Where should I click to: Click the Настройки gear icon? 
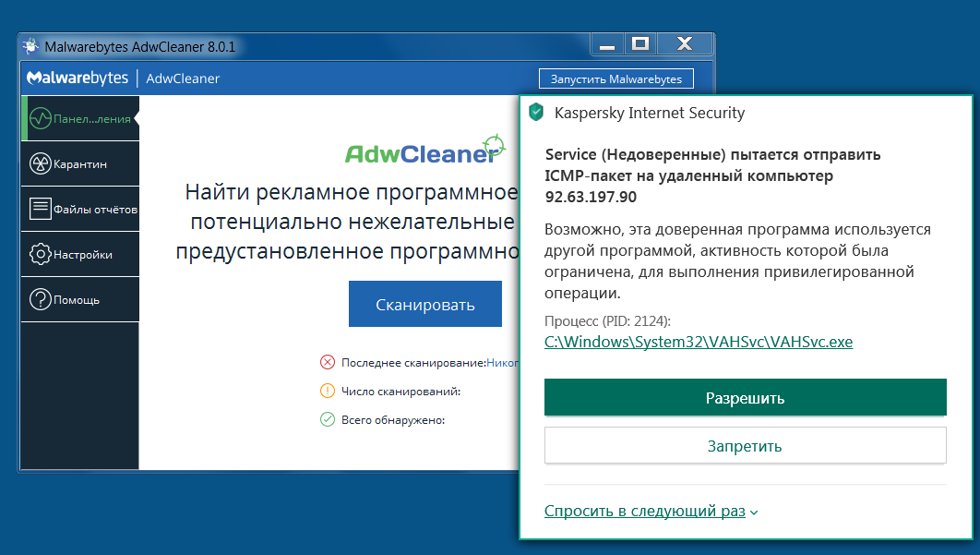(41, 254)
